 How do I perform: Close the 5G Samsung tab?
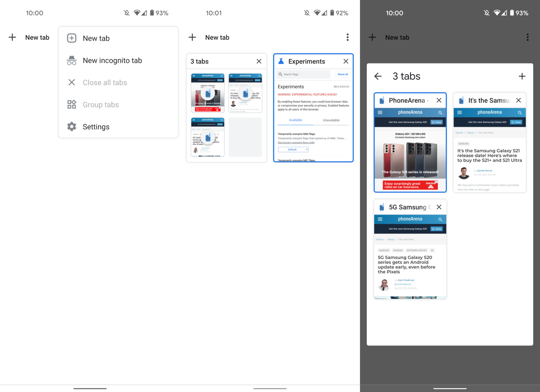(439, 207)
